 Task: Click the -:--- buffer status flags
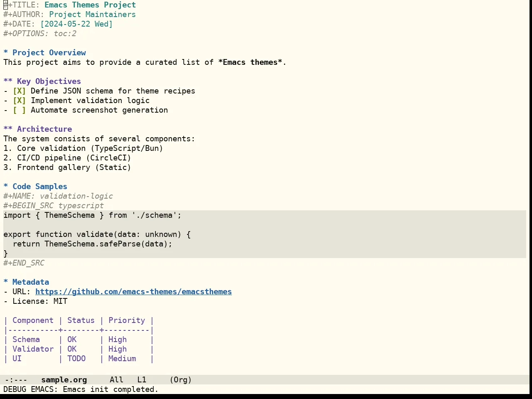16,380
